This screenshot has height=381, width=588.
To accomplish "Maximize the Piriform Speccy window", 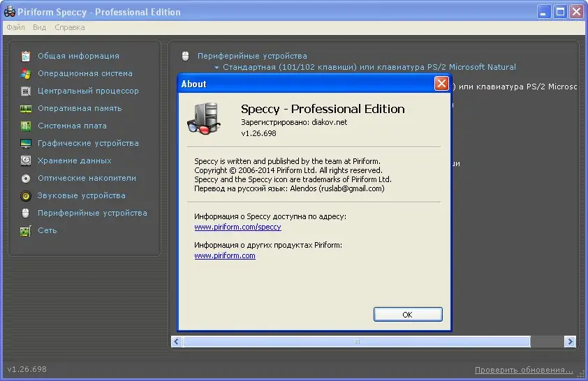I will [x=560, y=12].
